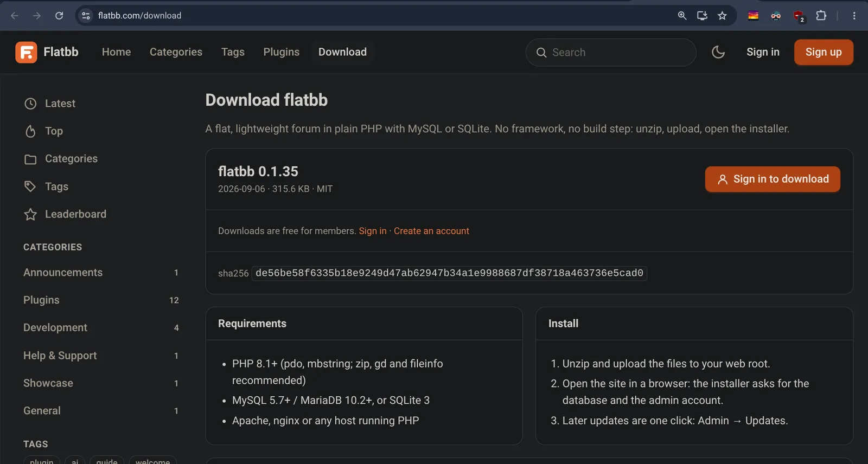Click the Sign in link under downloads
868x464 pixels.
tap(373, 231)
